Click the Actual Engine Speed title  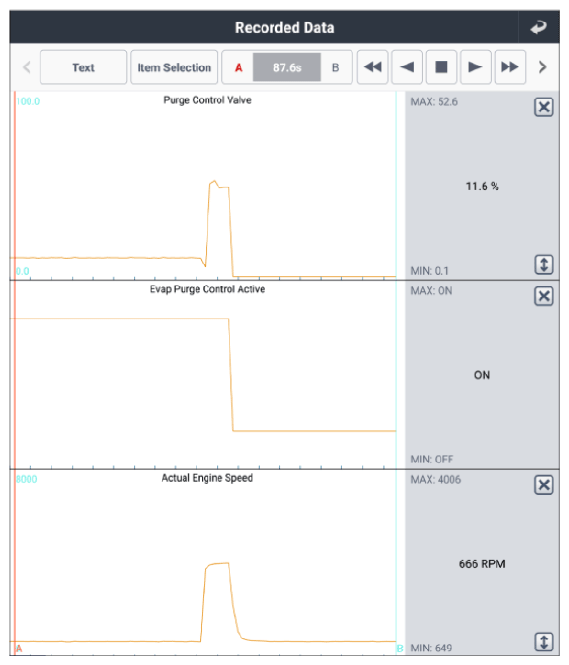click(207, 478)
